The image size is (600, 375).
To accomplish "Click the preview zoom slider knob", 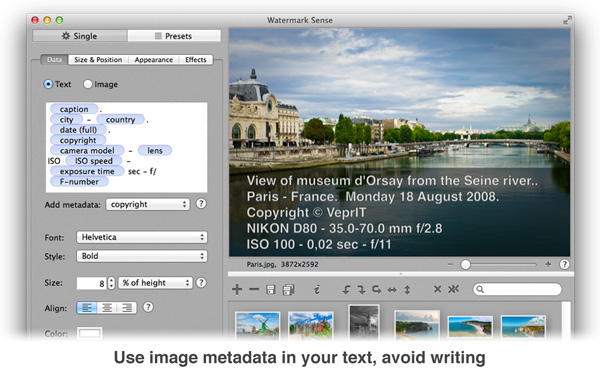I will point(465,264).
